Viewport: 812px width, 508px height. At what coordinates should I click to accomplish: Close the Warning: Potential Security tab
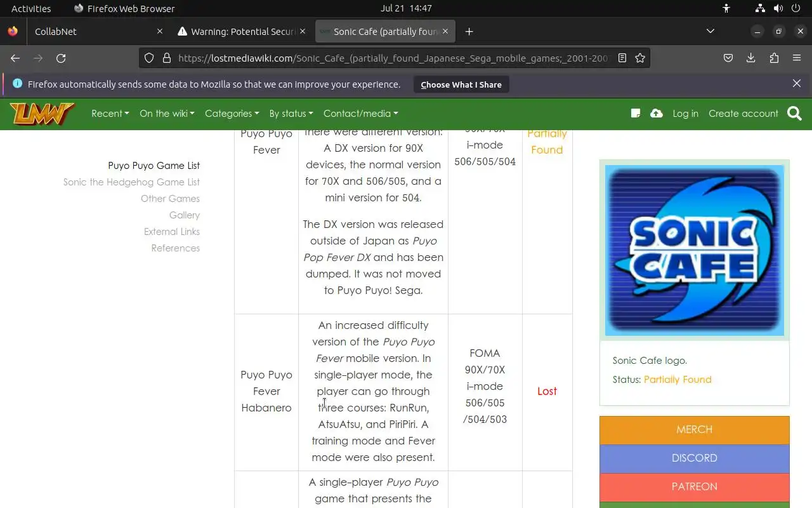pos(303,31)
